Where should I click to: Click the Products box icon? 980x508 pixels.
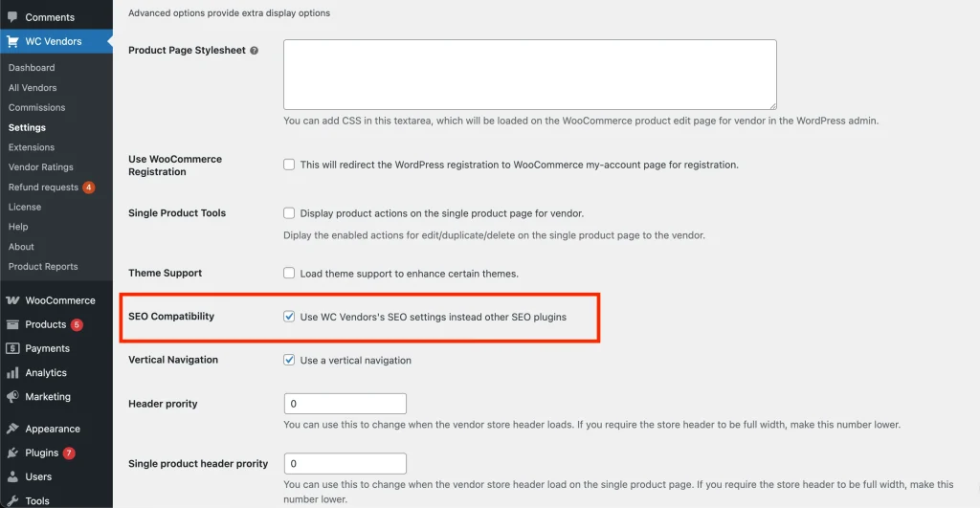coord(12,324)
